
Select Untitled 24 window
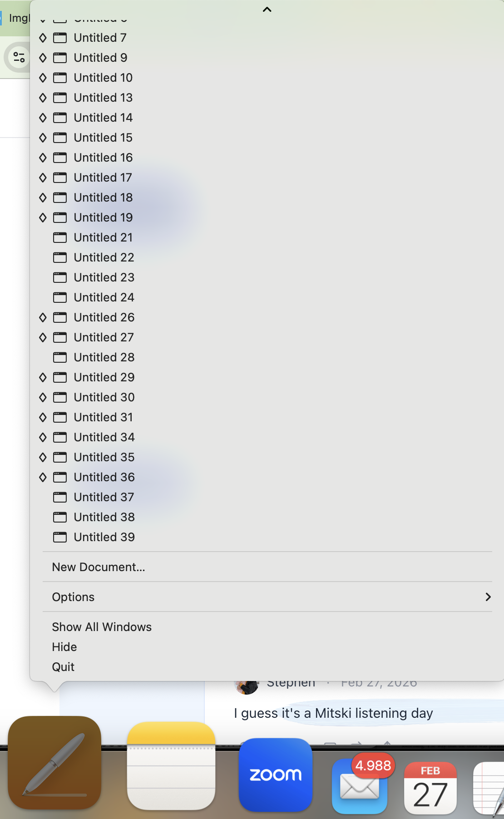click(x=104, y=297)
